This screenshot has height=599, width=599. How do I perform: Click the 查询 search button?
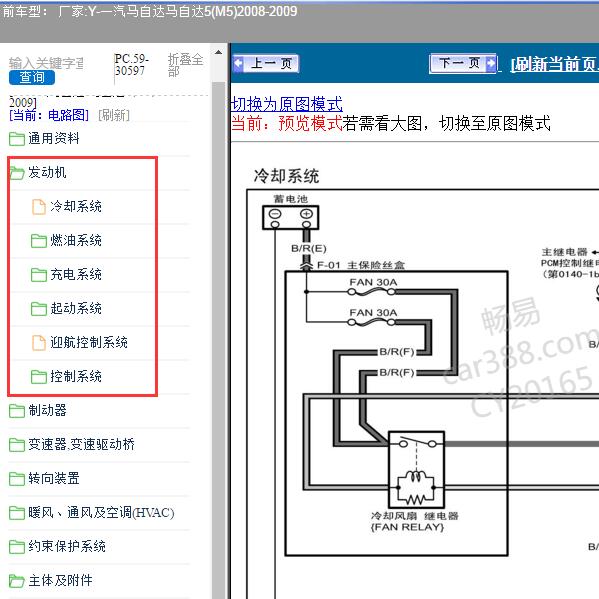pyautogui.click(x=32, y=78)
